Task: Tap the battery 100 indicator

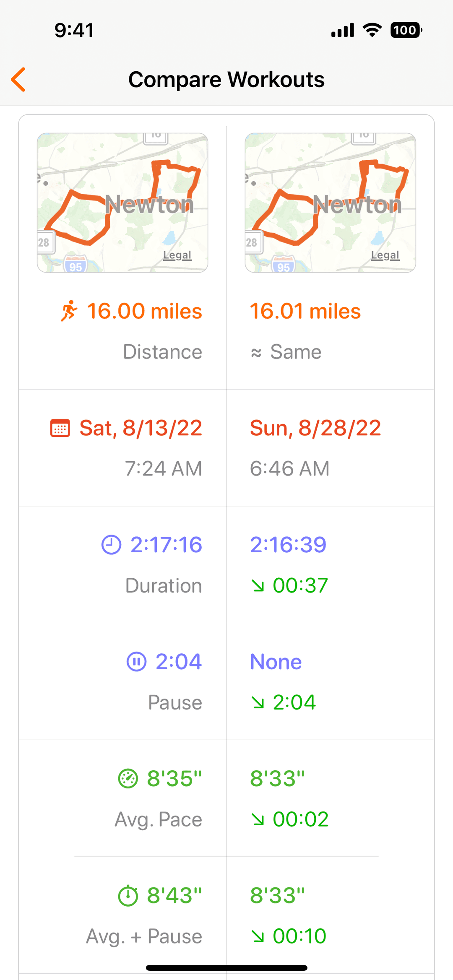Action: pos(406,30)
